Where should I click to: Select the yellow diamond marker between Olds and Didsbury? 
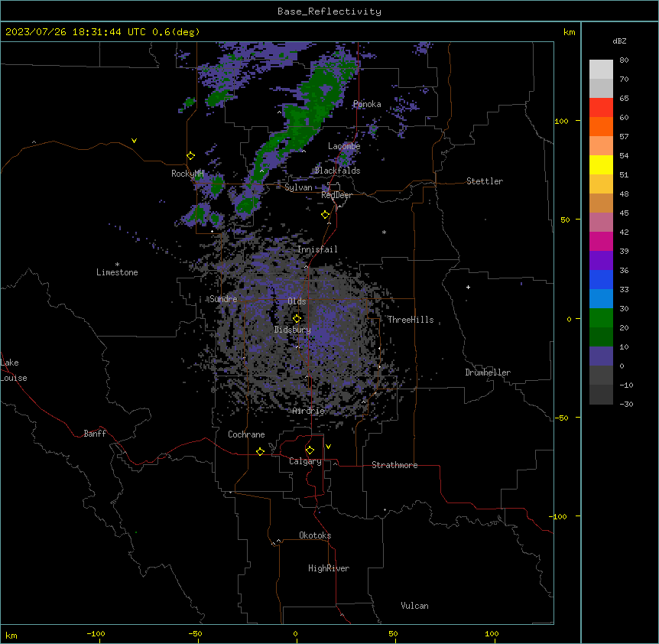[x=297, y=319]
